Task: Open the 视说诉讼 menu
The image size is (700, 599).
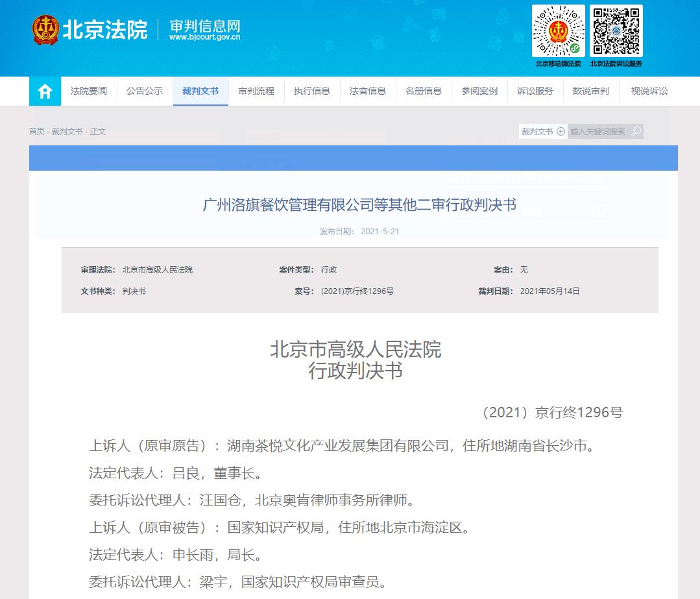Action: (649, 91)
